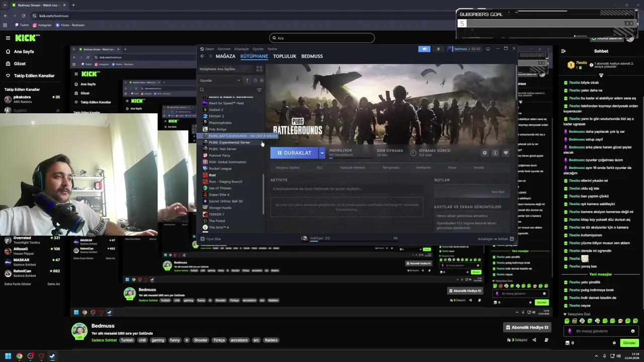This screenshot has height=362, width=644.
Task: Click Steam announcements megaphone icon
Action: coord(424,49)
